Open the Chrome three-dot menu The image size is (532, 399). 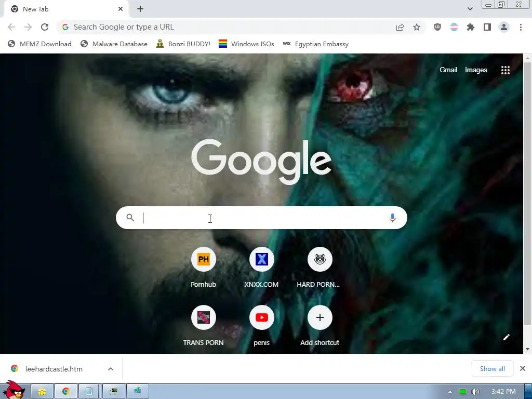pyautogui.click(x=521, y=27)
